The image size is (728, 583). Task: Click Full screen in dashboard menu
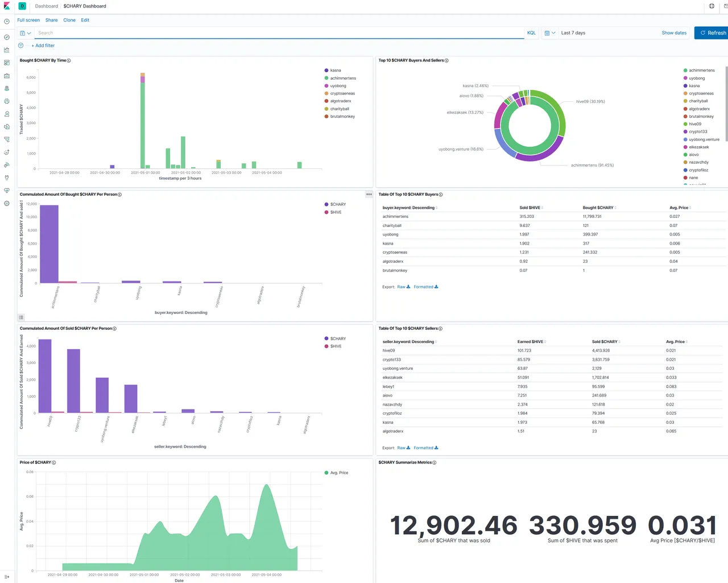tap(28, 20)
